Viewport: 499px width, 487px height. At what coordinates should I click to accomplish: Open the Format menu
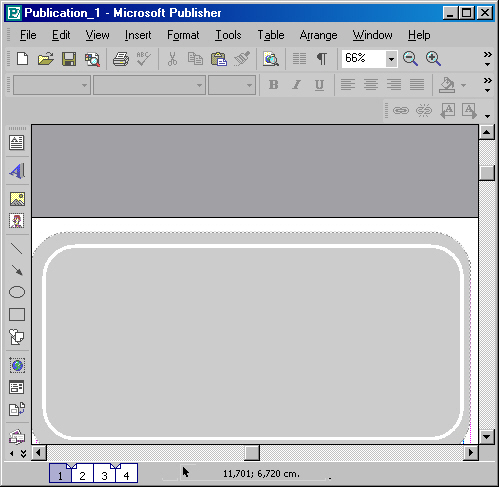point(183,35)
